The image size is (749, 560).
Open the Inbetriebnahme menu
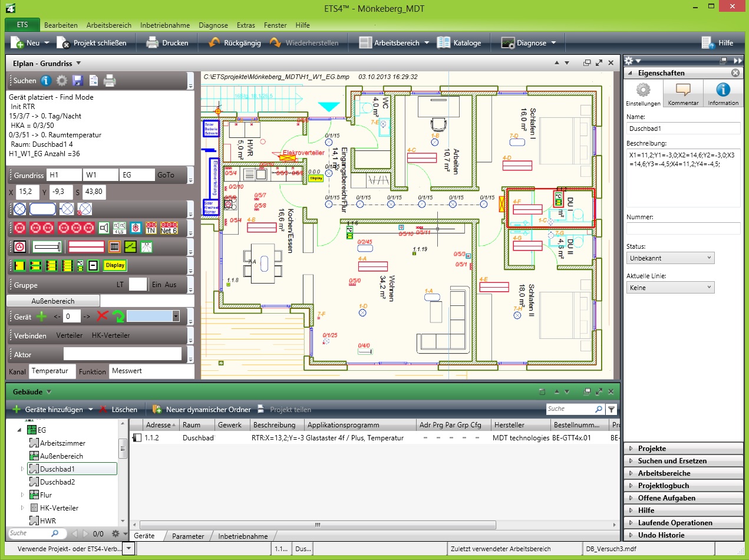coord(165,25)
